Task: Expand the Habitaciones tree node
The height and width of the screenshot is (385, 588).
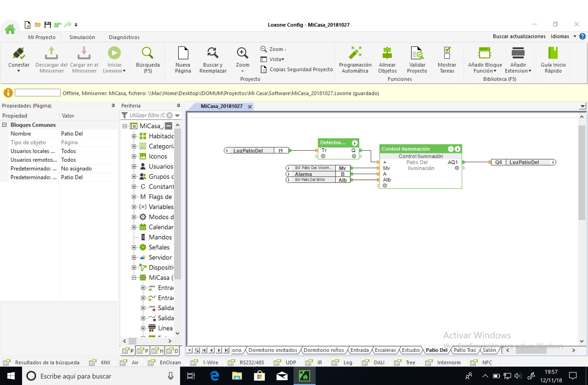Action: tap(134, 136)
